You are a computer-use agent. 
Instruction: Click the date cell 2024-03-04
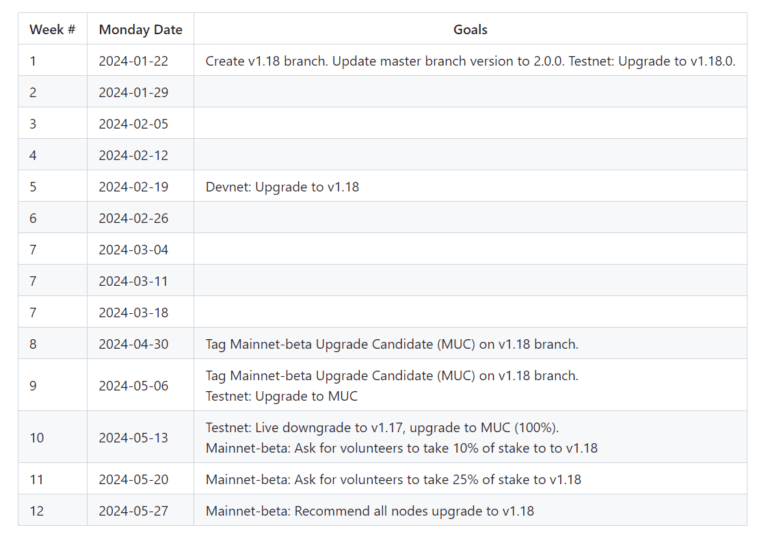tap(133, 250)
